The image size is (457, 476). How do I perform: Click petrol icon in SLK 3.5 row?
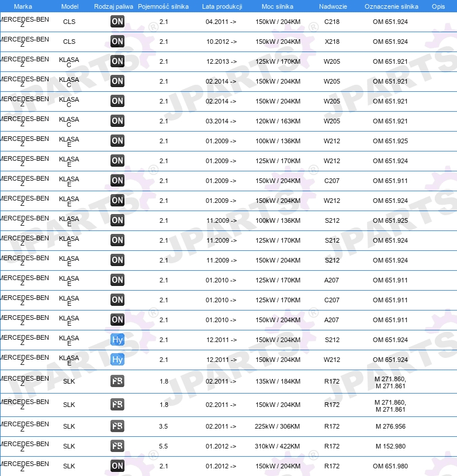[117, 426]
